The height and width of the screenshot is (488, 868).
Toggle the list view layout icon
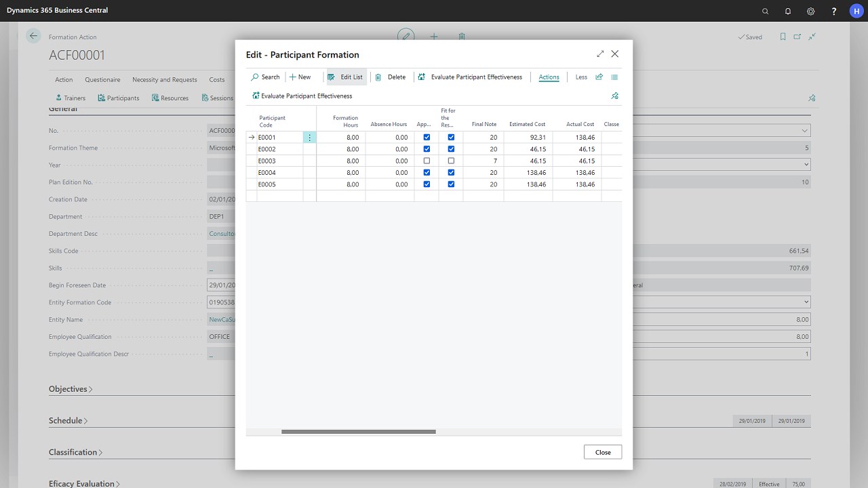pos(614,77)
